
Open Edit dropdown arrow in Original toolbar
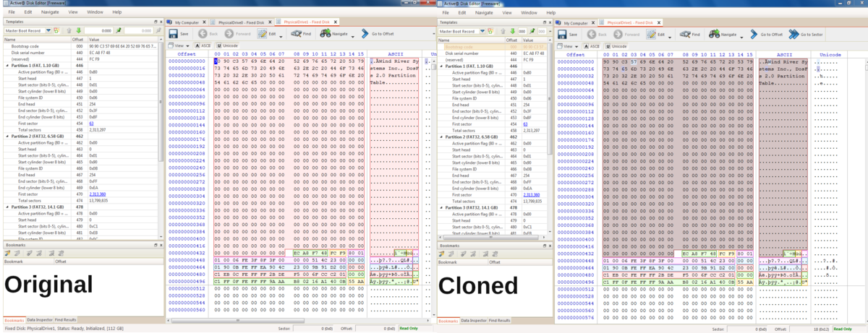[281, 36]
